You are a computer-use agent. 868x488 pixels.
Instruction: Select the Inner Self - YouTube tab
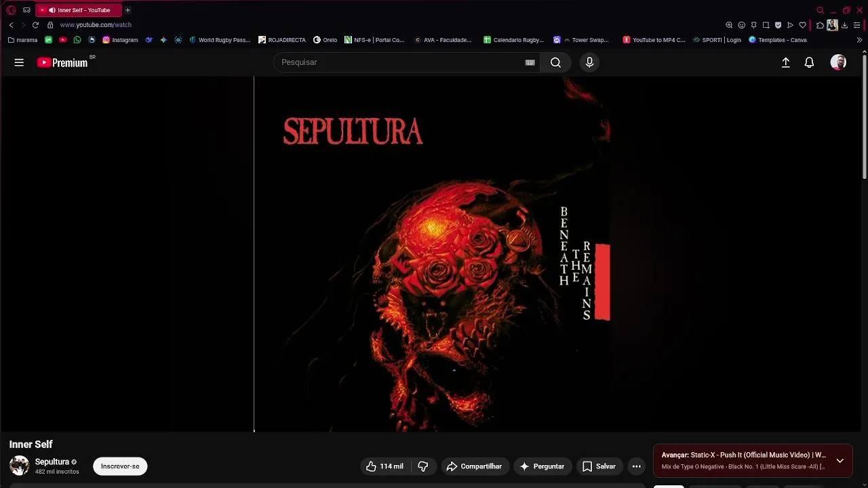coord(78,10)
